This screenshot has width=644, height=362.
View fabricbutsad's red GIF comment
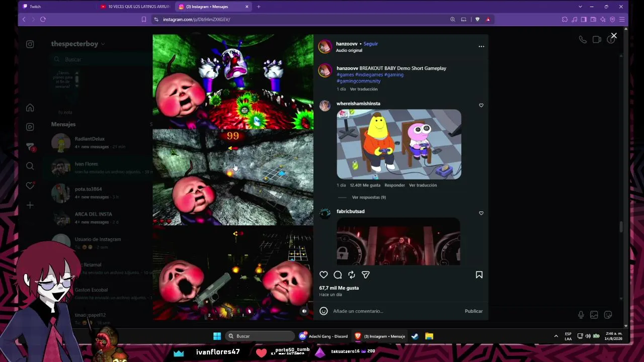coord(398,241)
